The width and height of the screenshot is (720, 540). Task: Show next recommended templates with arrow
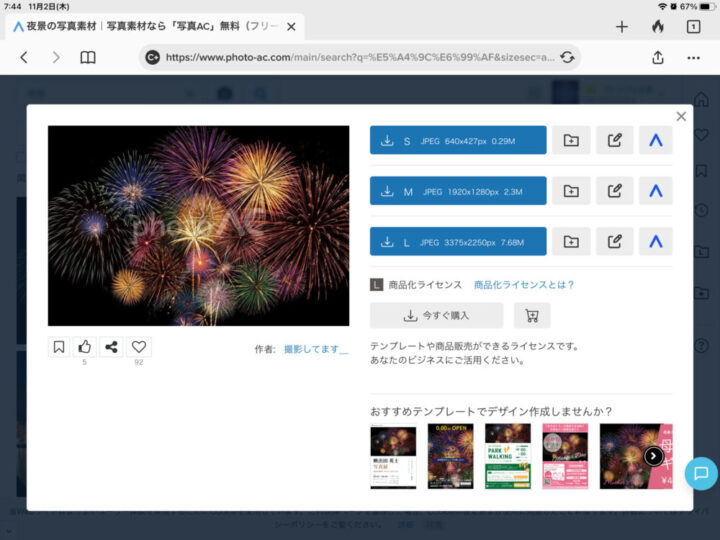point(653,456)
